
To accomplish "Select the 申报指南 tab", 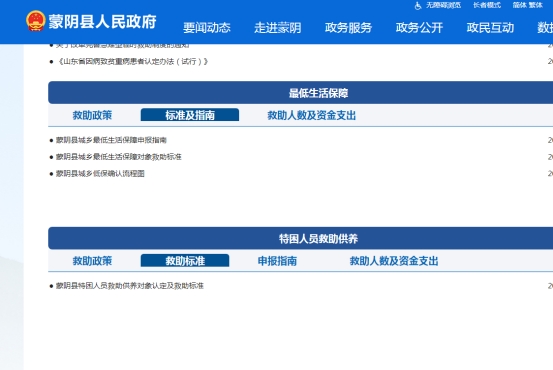I will [x=277, y=261].
